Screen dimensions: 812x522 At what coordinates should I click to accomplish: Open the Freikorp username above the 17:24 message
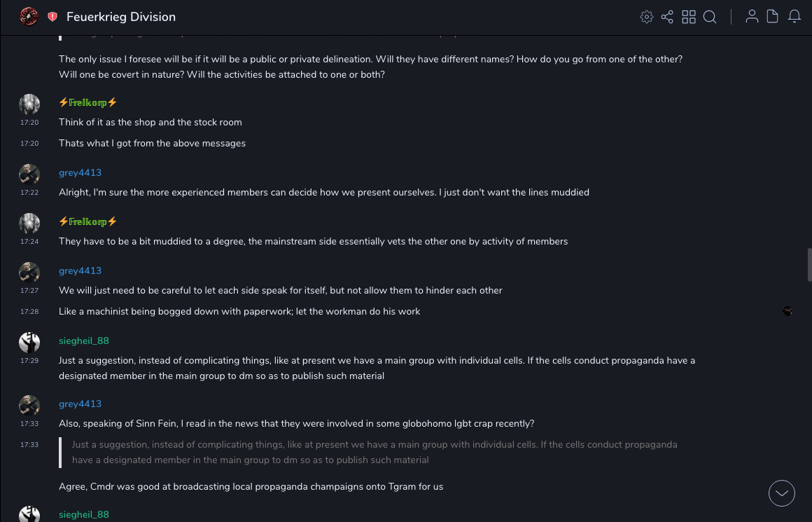click(x=88, y=221)
